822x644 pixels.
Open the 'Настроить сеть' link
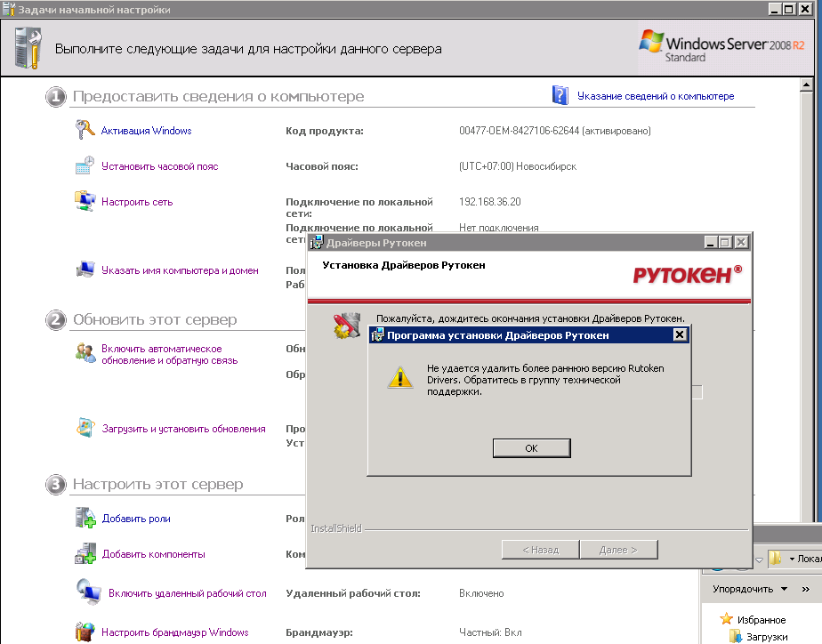click(x=137, y=202)
